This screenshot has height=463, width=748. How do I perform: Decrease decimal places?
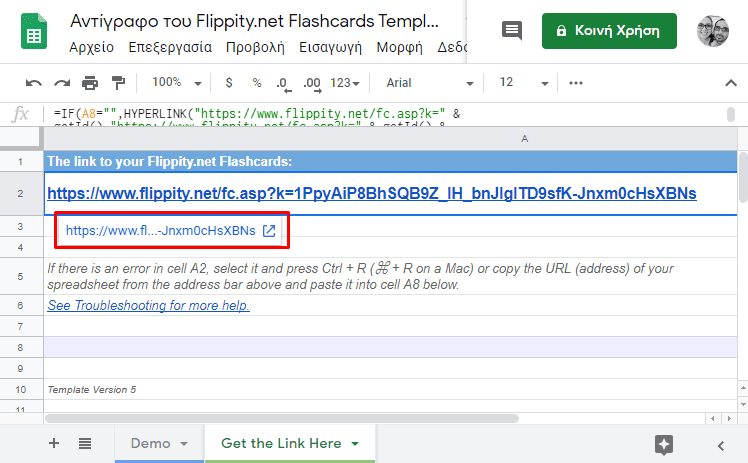tap(283, 84)
